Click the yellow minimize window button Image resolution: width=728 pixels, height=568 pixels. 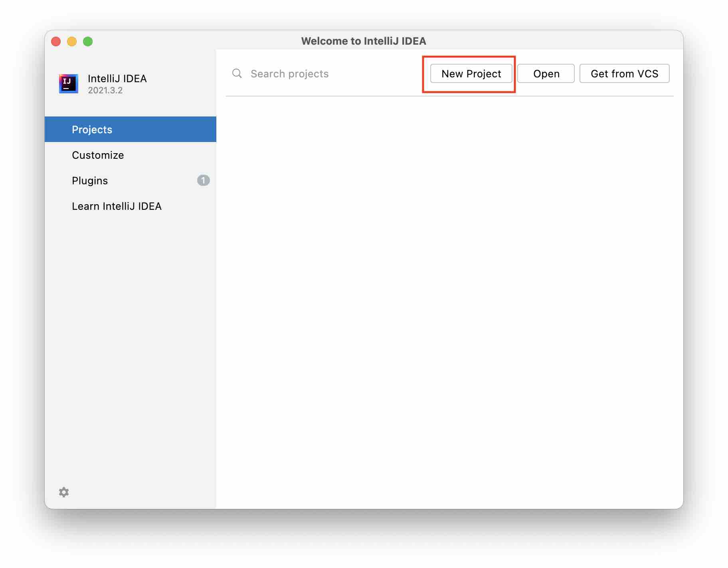click(x=72, y=41)
